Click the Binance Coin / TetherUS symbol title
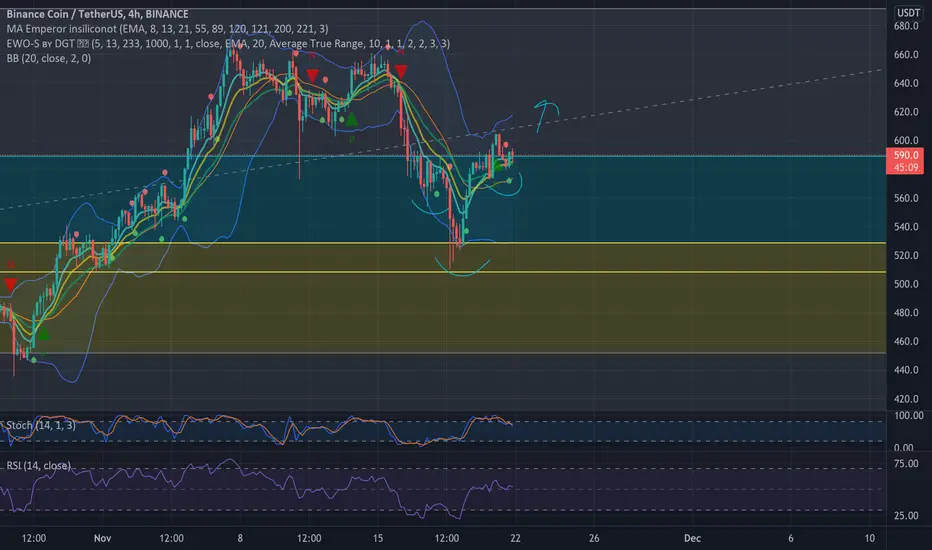This screenshot has height=550, width=932. pyautogui.click(x=97, y=14)
